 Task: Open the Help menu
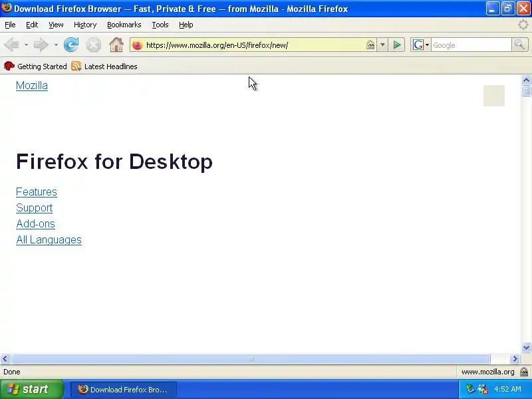(186, 25)
